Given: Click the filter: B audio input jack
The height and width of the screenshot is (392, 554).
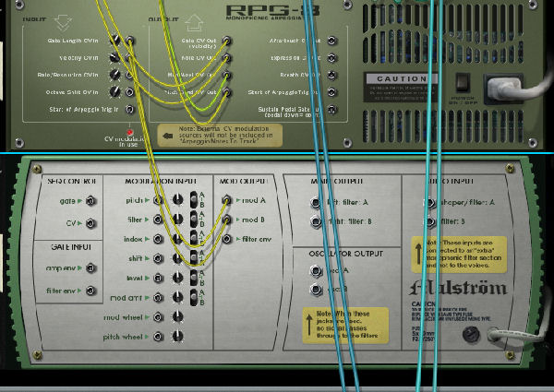Looking at the screenshot, I should [429, 221].
